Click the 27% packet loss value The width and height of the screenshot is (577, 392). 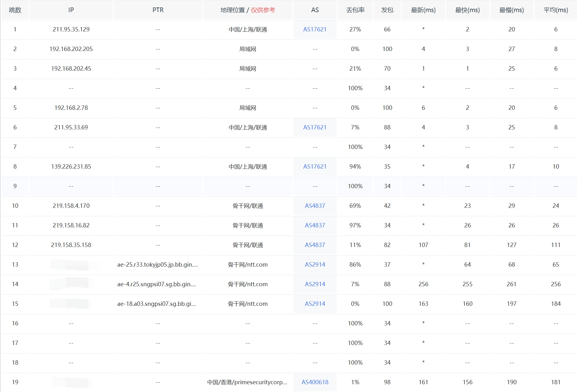click(x=355, y=29)
